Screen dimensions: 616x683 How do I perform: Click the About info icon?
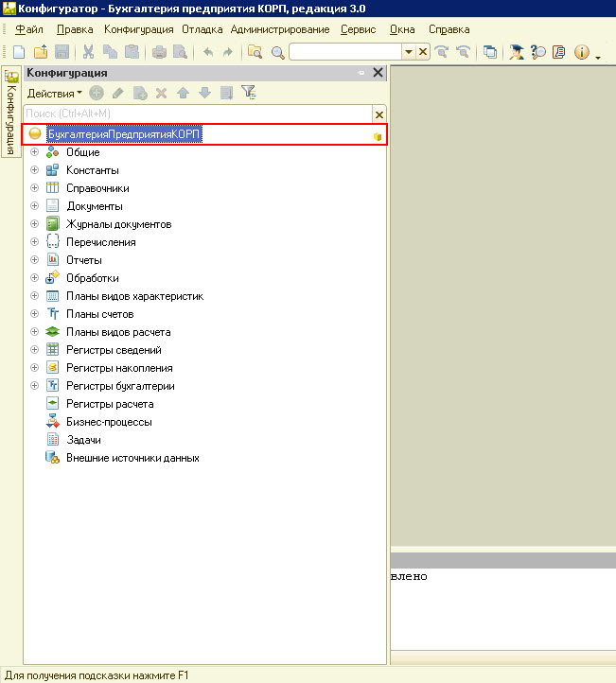(582, 52)
